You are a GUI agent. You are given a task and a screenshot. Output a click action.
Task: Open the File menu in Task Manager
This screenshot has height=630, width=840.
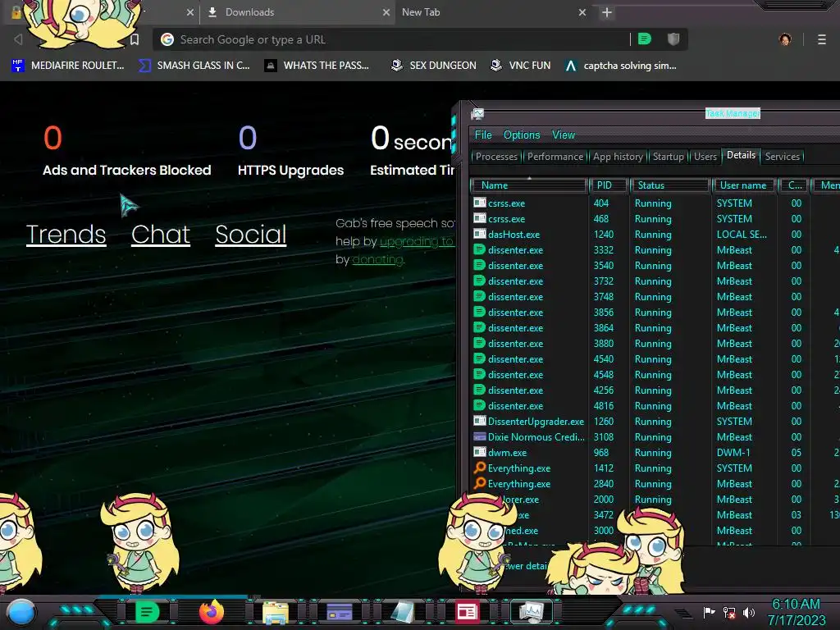tap(482, 135)
